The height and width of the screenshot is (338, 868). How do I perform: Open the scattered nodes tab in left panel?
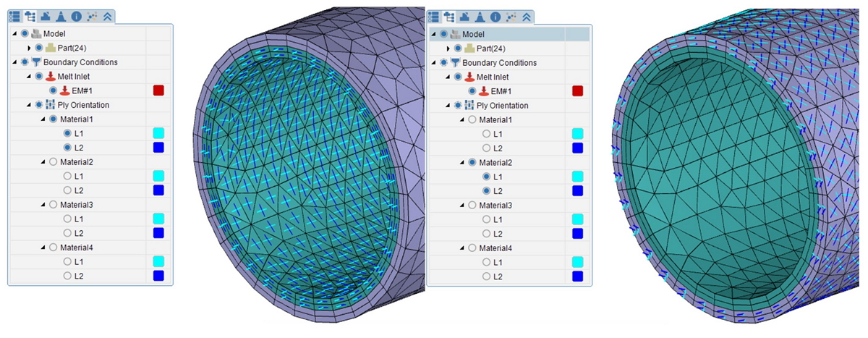tap(92, 16)
